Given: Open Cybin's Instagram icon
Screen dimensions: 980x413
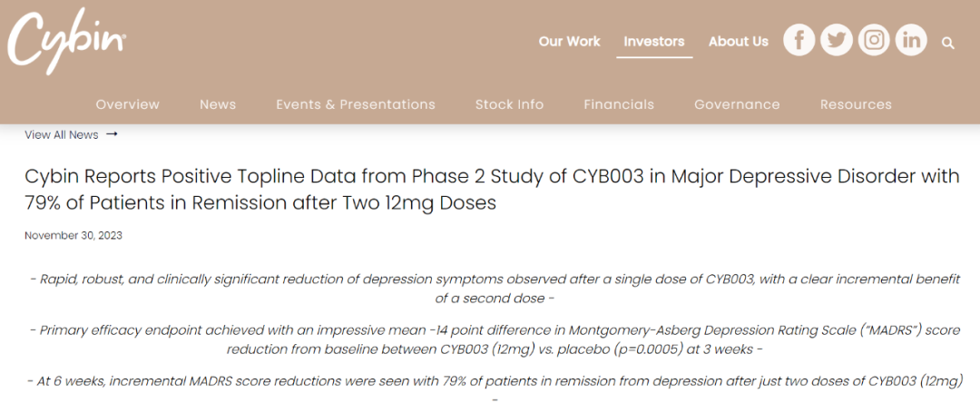Looking at the screenshot, I should tap(874, 40).
